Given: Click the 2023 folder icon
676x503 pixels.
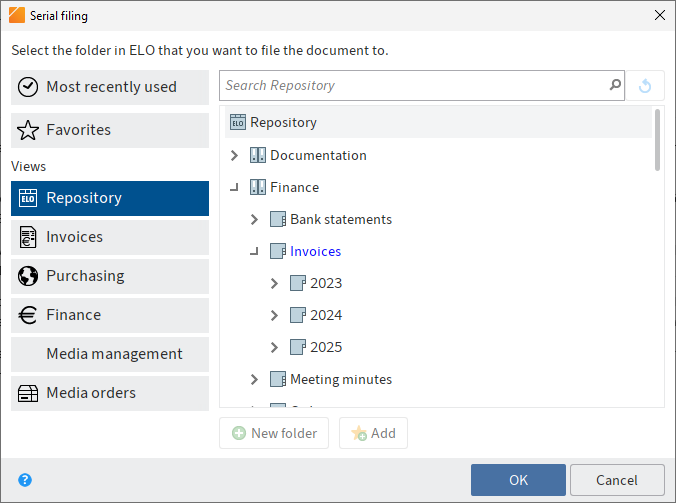Looking at the screenshot, I should [x=298, y=283].
